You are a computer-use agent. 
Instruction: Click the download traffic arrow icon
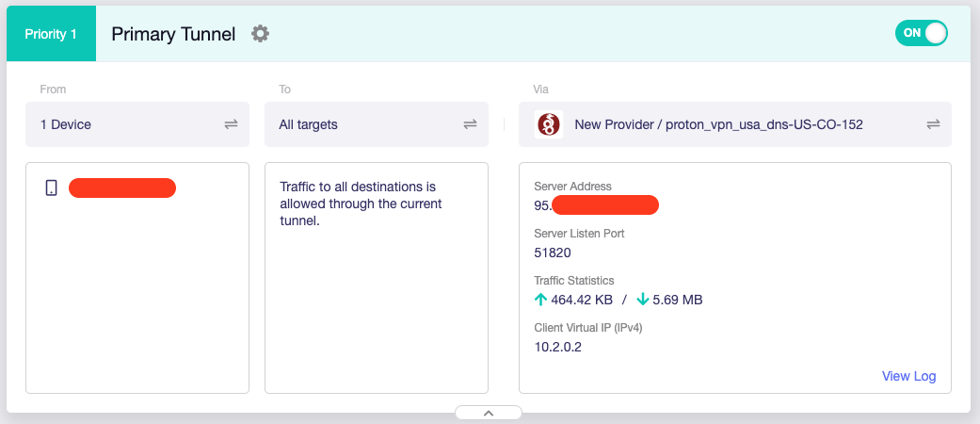[642, 300]
